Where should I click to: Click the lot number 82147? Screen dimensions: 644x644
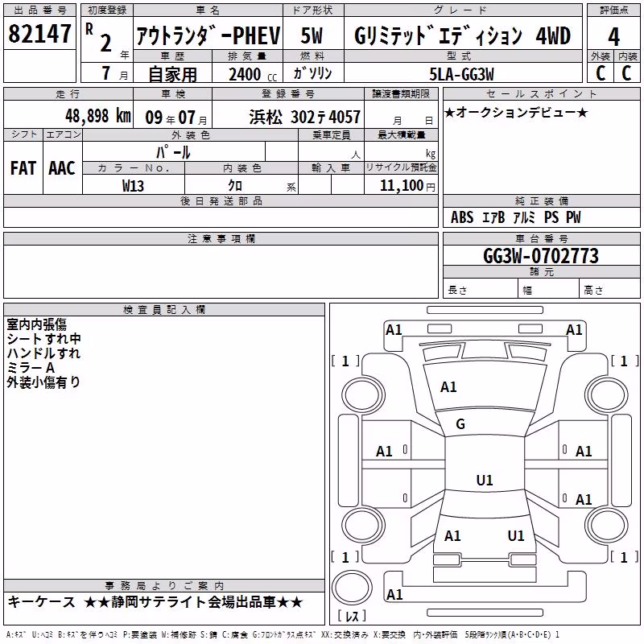(x=39, y=34)
